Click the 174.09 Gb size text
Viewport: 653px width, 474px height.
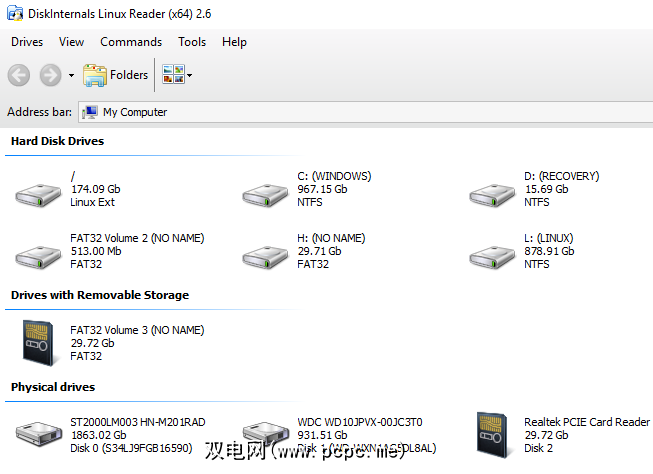[x=96, y=189]
